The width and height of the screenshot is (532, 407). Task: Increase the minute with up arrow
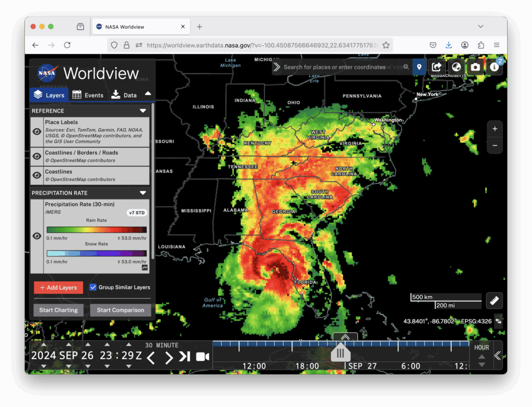click(x=129, y=345)
